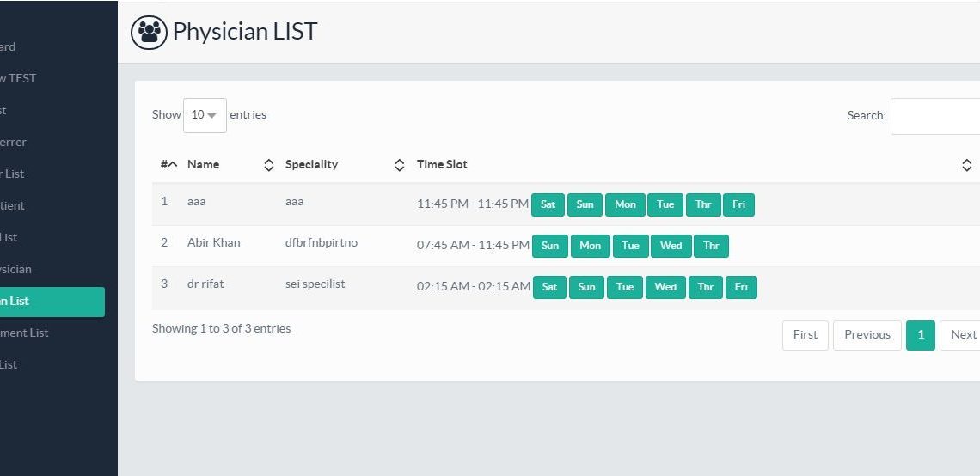This screenshot has width=980, height=476.
Task: Click the Physician LIST group icon
Action: (149, 33)
